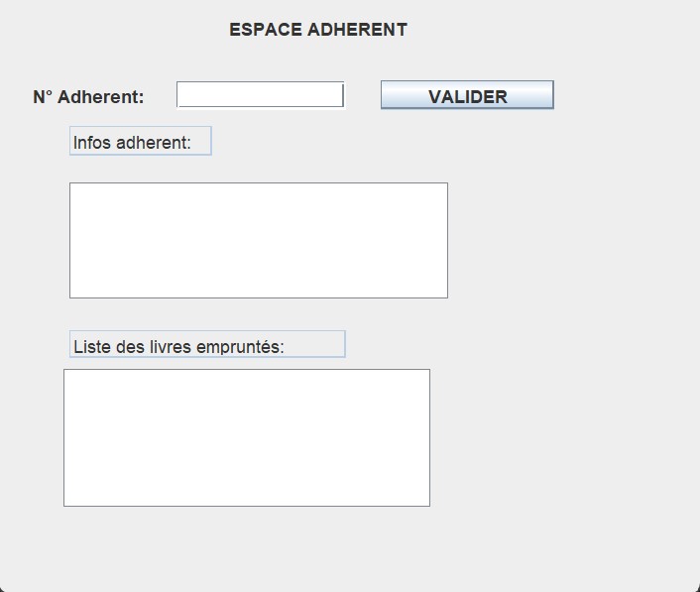Click the bold label before the number field

click(x=88, y=97)
